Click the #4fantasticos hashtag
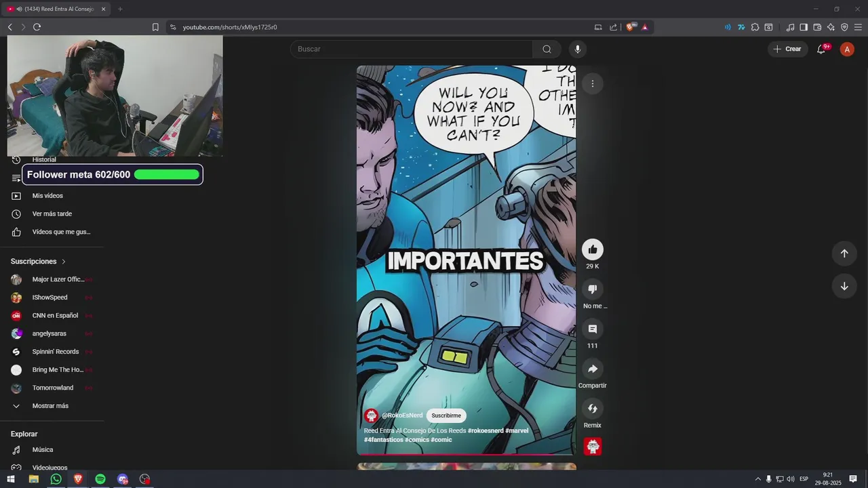This screenshot has height=488, width=868. (x=383, y=440)
